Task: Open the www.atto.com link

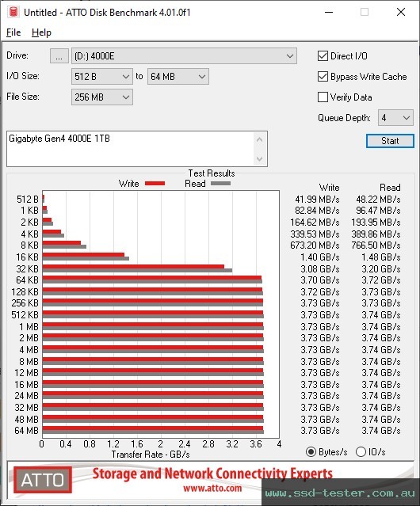Action: pos(212,488)
